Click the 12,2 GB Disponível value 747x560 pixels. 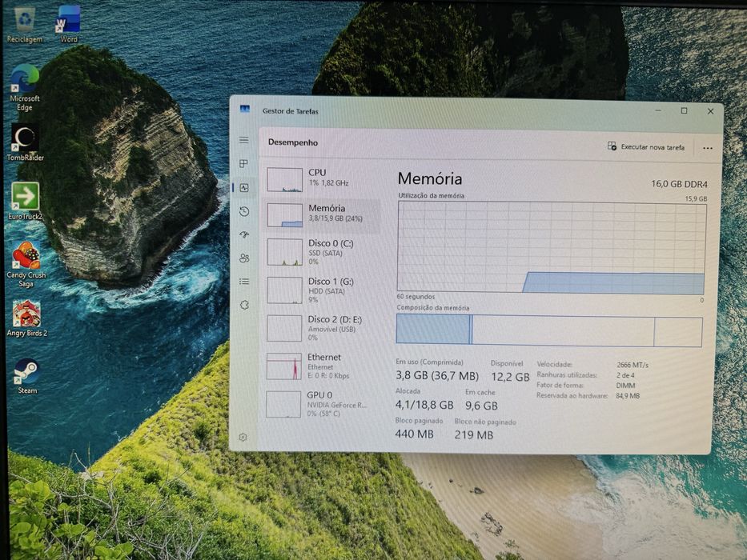(510, 377)
